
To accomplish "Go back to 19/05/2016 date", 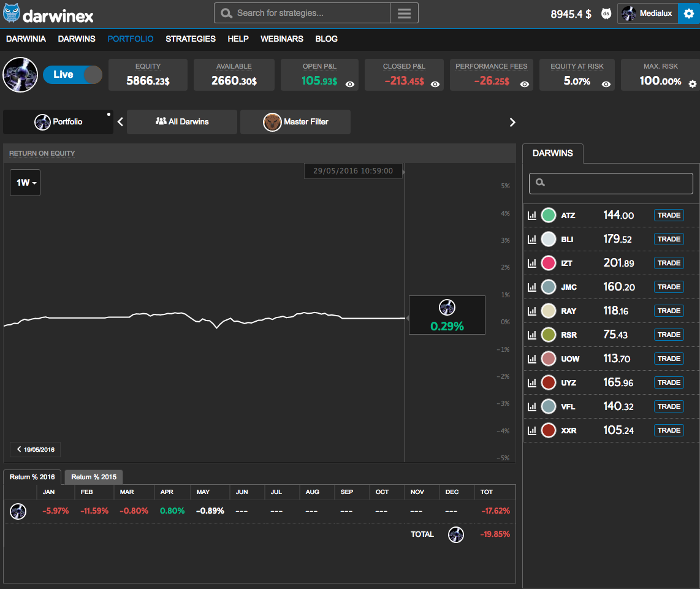I will (x=36, y=450).
